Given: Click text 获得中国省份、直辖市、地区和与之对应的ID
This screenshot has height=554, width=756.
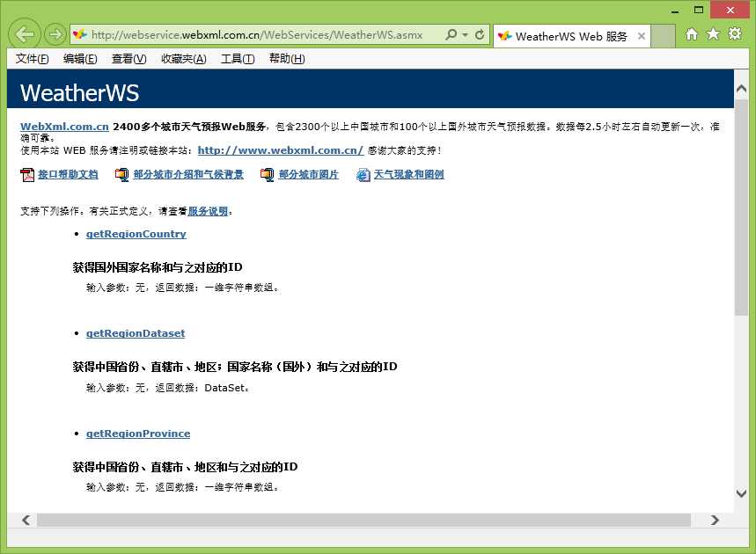Looking at the screenshot, I should point(185,467).
